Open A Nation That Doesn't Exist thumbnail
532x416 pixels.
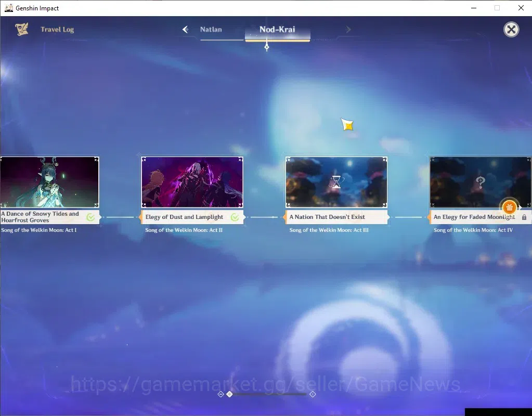(x=336, y=182)
